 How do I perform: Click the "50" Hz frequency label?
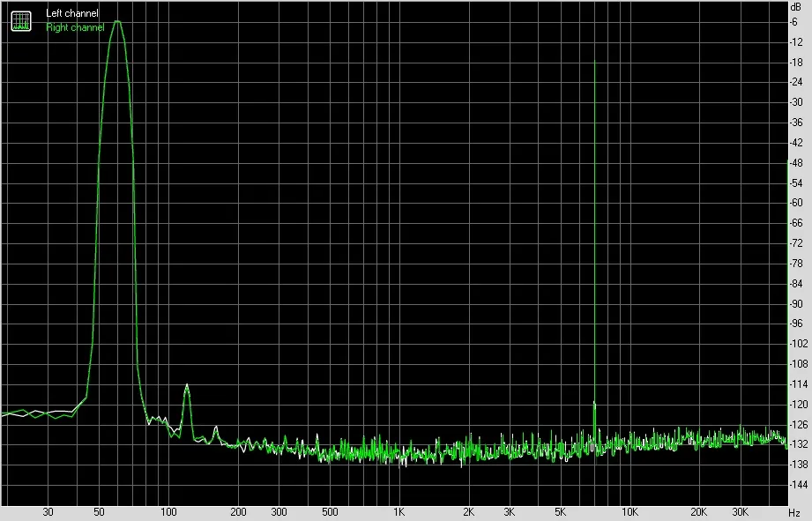point(99,512)
